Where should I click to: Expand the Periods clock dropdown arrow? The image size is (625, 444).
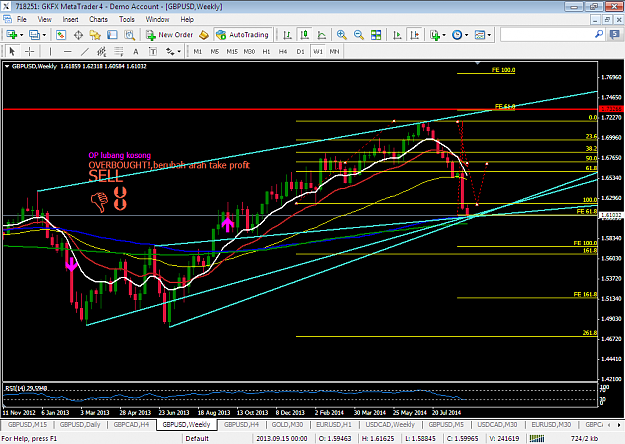466,35
